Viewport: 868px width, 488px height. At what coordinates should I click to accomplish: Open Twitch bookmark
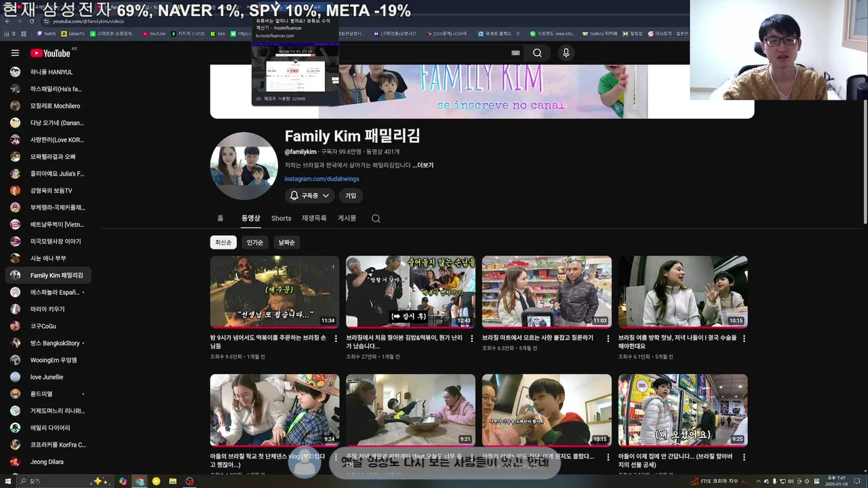pyautogui.click(x=46, y=33)
